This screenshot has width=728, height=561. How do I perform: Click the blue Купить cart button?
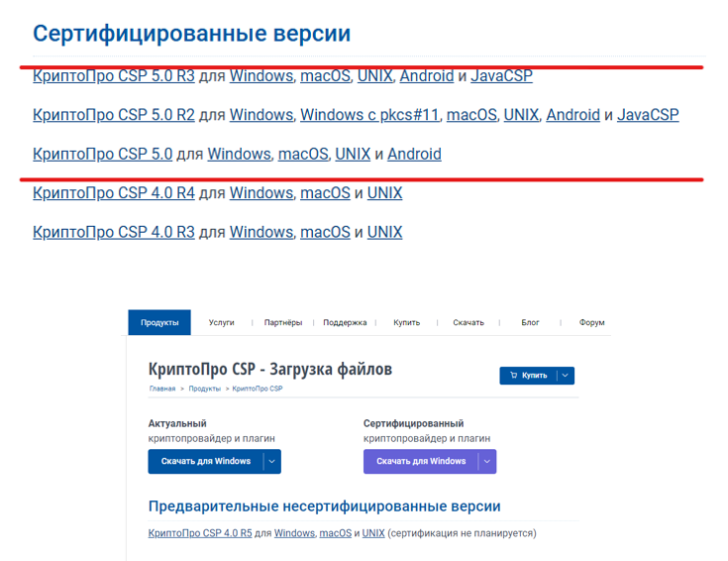[528, 376]
